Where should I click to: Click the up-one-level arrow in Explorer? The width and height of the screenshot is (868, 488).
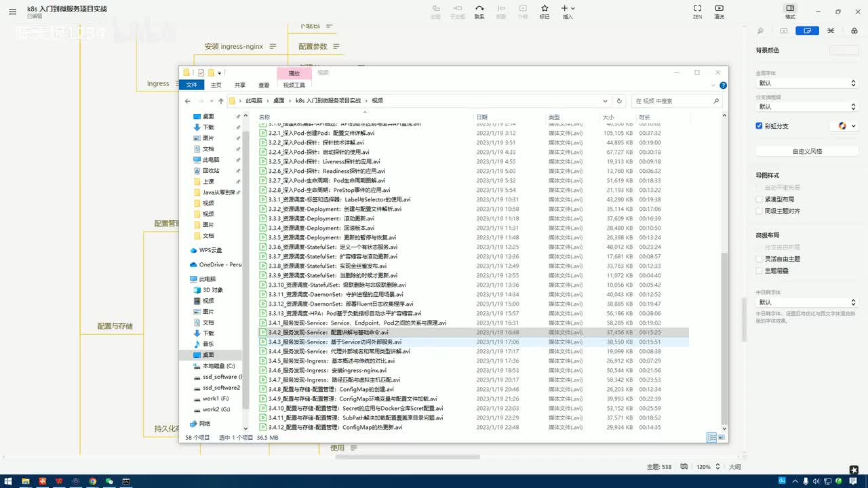pos(220,101)
